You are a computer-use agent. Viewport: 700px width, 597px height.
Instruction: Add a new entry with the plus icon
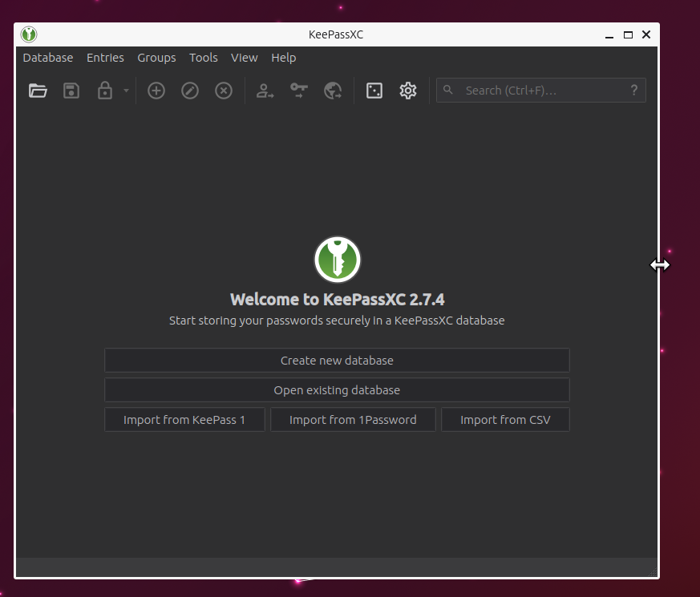156,90
